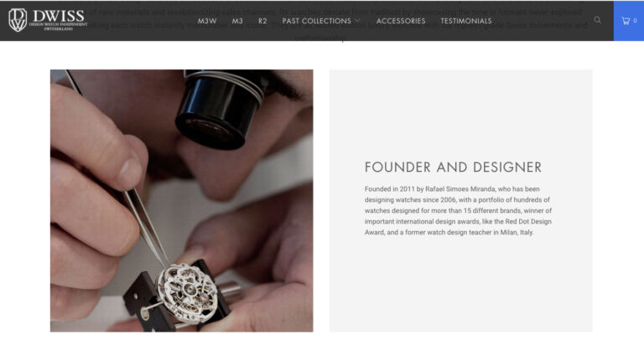This screenshot has height=356, width=644.
Task: Click the watchmaker photo thumbnail
Action: (181, 200)
